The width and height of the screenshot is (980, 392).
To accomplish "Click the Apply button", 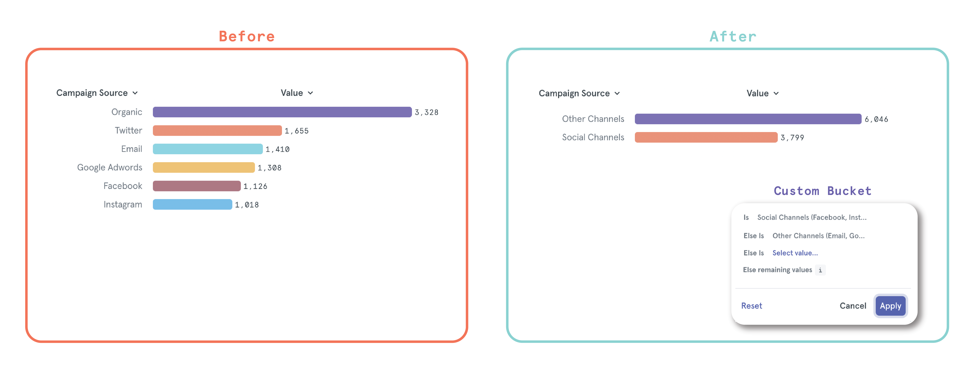I will pos(890,306).
